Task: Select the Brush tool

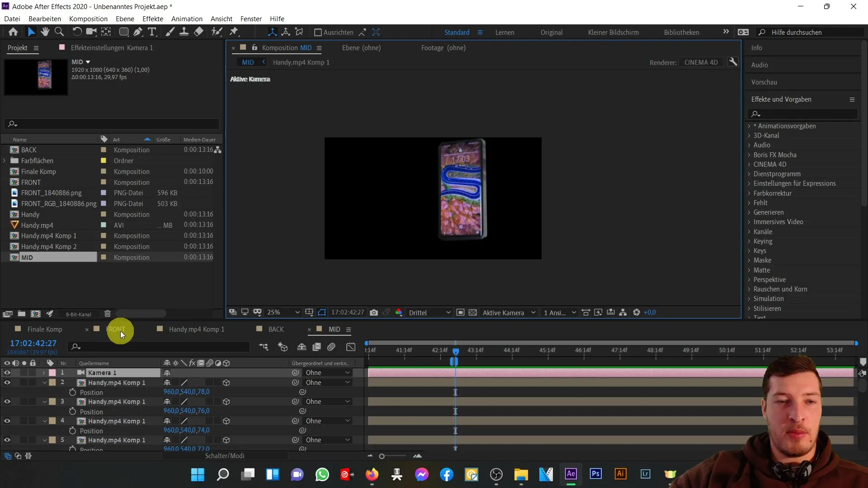Action: (170, 32)
